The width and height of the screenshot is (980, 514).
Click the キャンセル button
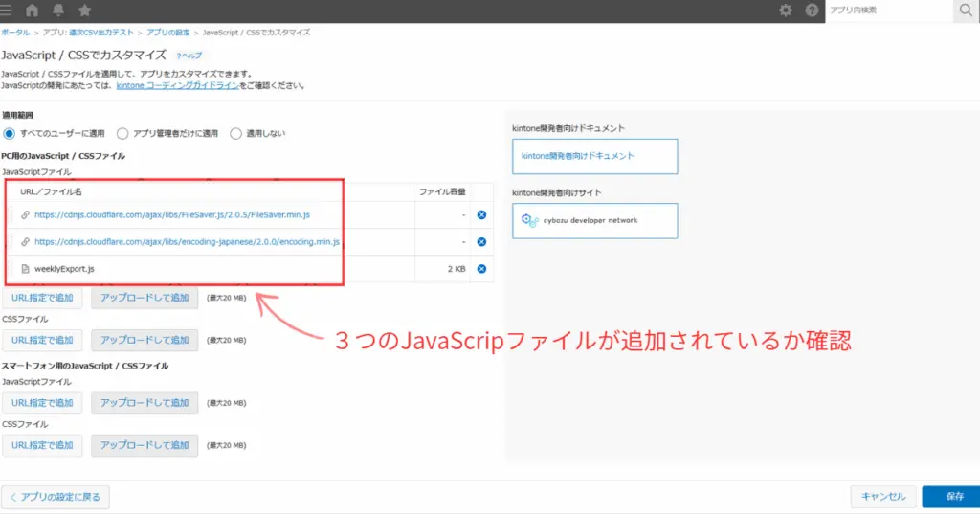coord(883,497)
